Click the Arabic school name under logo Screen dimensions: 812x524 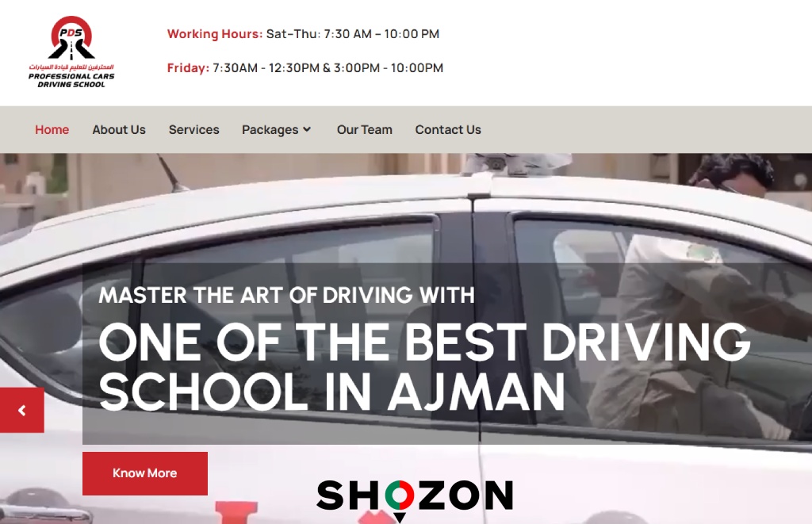pos(71,67)
